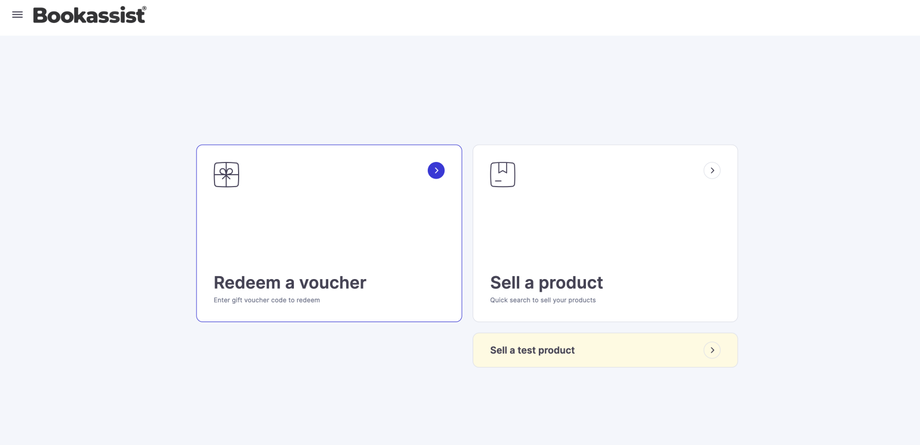Click the registered trademark symbol beside the logo
920x445 pixels.
coord(144,9)
